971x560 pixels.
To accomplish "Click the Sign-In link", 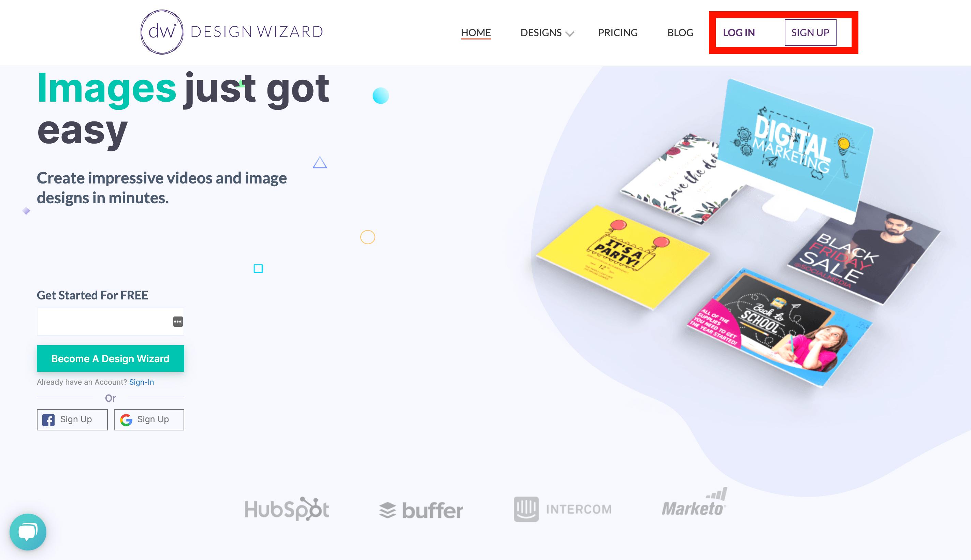I will click(141, 382).
